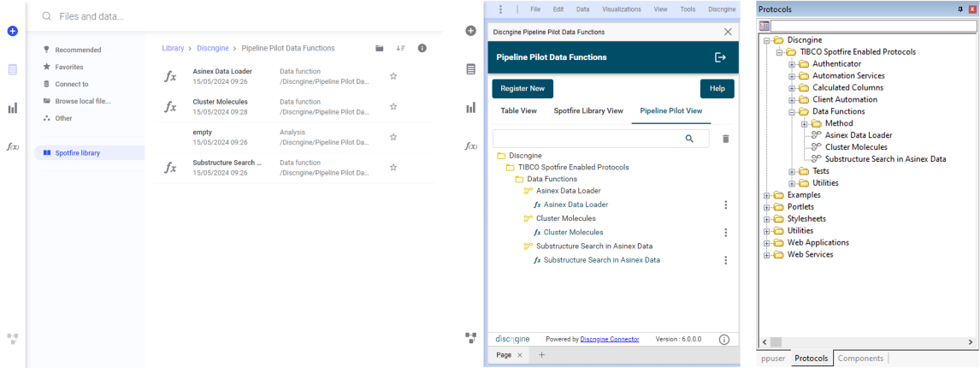Select the Pipeline Pilot View tab
This screenshot has height=368, width=980.
(670, 110)
